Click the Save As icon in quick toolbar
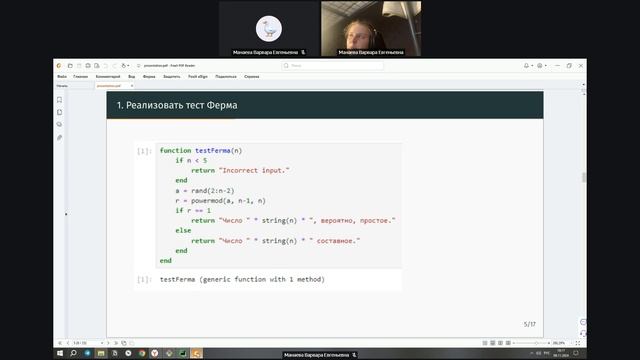The width and height of the screenshot is (640, 360). [x=97, y=66]
